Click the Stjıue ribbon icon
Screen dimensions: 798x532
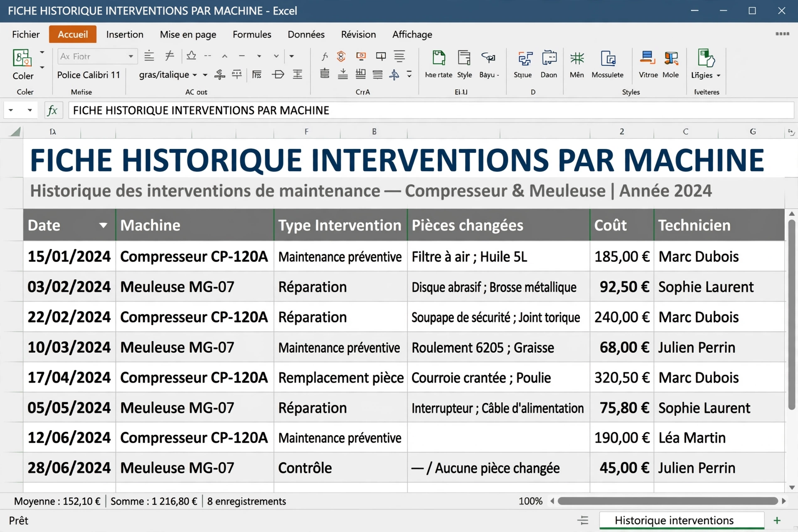click(x=525, y=58)
